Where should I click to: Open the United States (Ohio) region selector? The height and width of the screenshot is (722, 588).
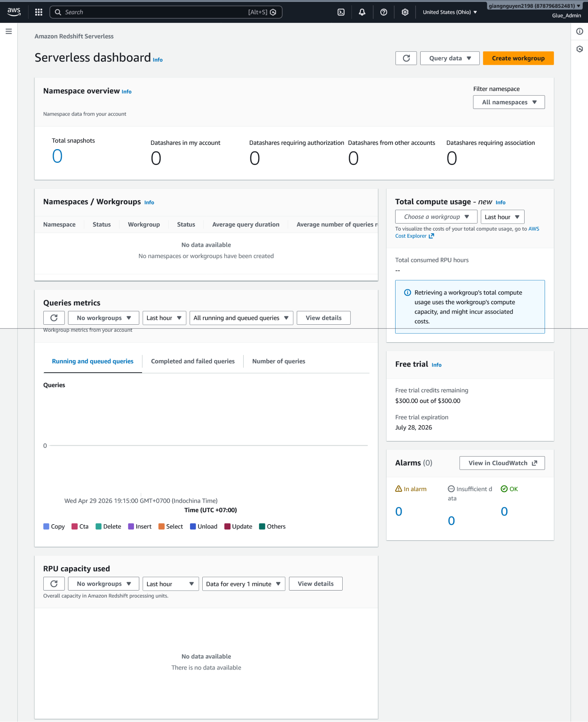(450, 12)
